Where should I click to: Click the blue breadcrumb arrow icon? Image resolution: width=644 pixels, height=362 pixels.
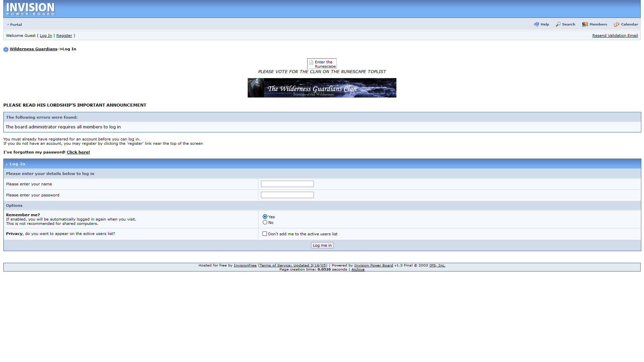[x=6, y=49]
